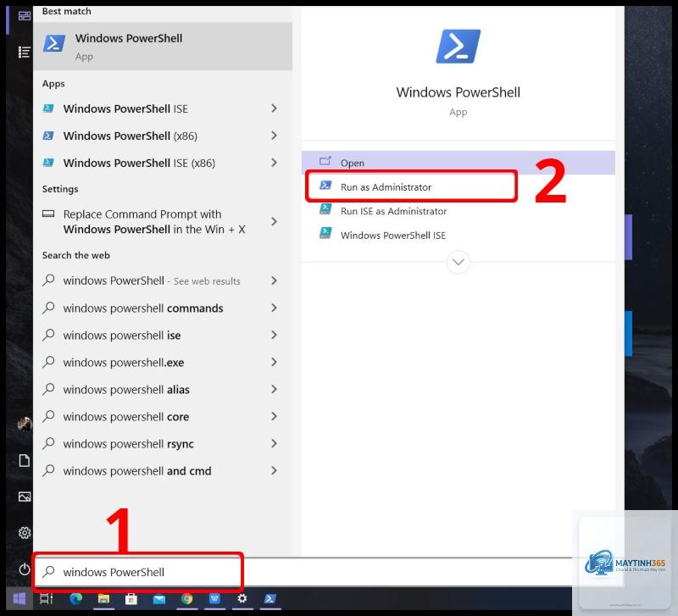This screenshot has height=616, width=678.
Task: Expand arrow for Windows PowerShell ISE
Action: 274,108
